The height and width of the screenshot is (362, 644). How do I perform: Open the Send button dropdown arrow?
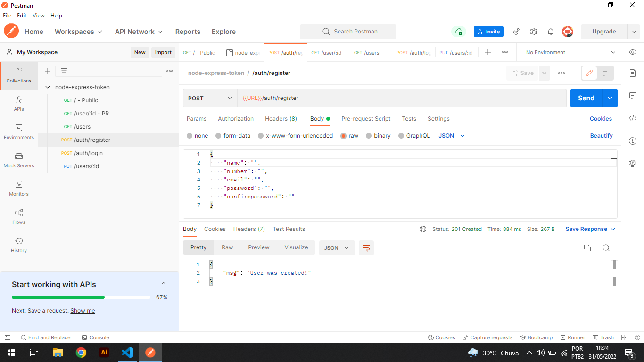click(610, 98)
